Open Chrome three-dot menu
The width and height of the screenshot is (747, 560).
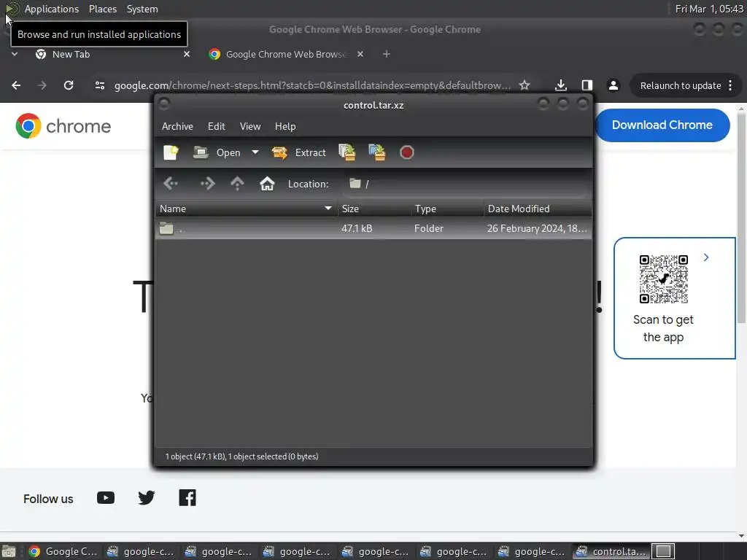(730, 86)
